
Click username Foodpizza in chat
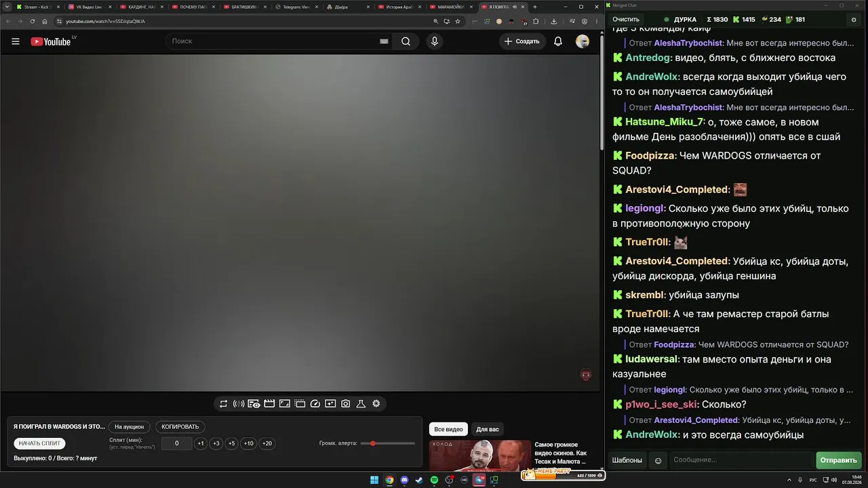[x=651, y=156]
